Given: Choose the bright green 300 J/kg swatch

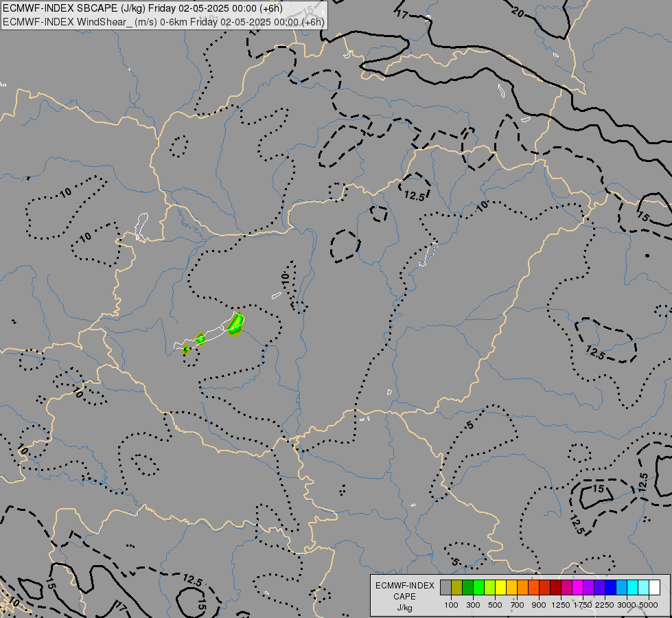Looking at the screenshot, I should tap(478, 588).
